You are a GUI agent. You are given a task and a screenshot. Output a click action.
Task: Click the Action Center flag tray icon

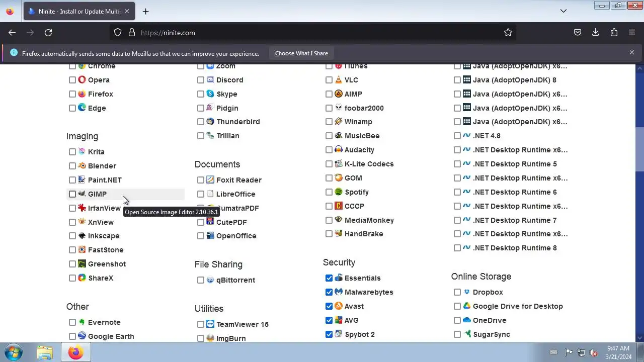click(x=569, y=352)
